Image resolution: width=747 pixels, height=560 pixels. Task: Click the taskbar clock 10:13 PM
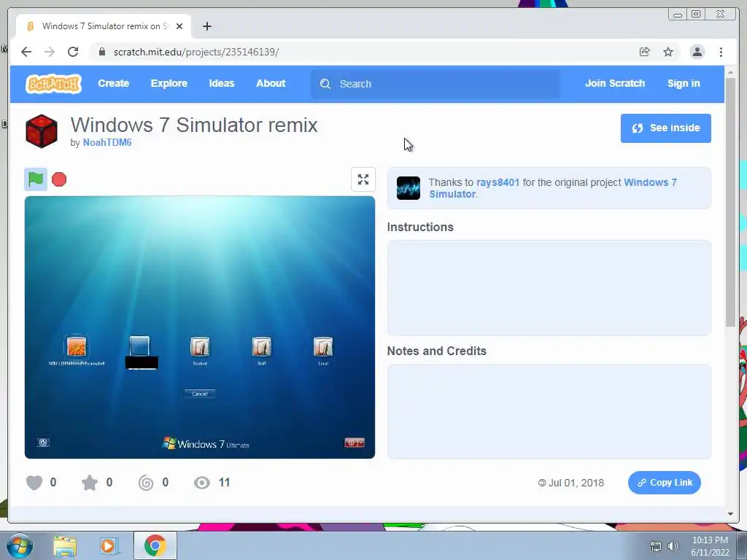pos(710,540)
